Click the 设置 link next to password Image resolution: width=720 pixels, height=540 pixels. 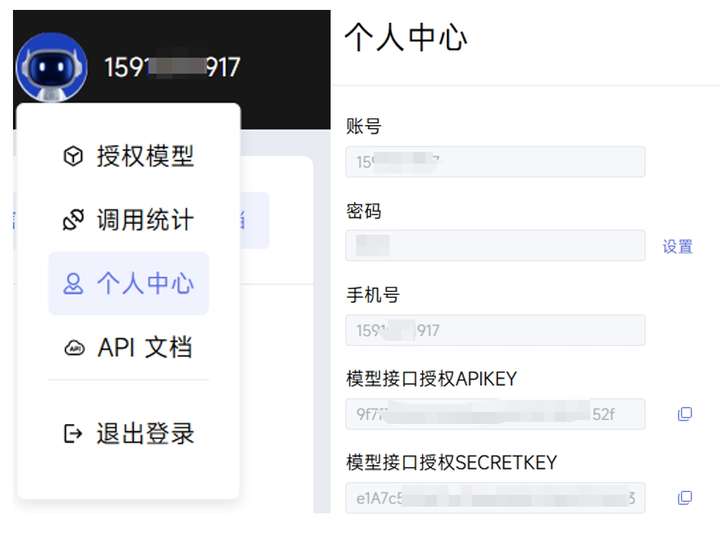pos(677,247)
